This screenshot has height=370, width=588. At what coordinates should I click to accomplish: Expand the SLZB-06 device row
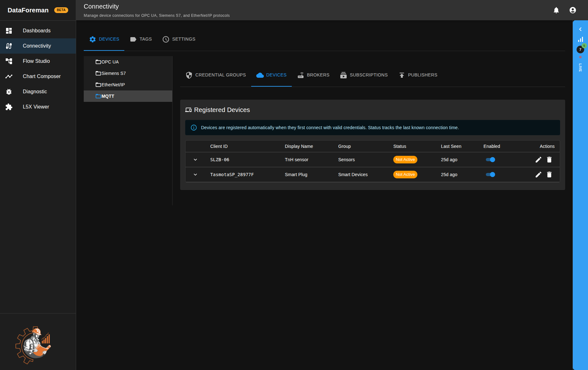click(195, 160)
